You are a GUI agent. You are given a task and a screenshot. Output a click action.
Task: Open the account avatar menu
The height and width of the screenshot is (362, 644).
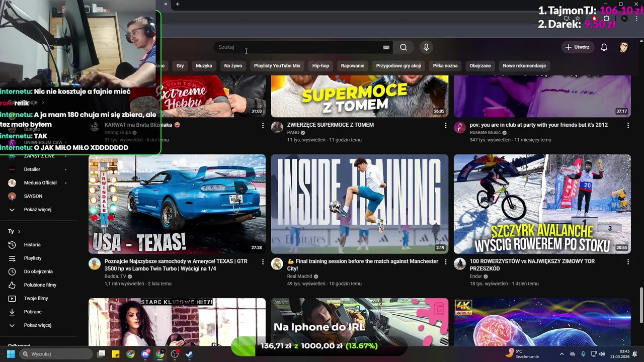pyautogui.click(x=624, y=47)
